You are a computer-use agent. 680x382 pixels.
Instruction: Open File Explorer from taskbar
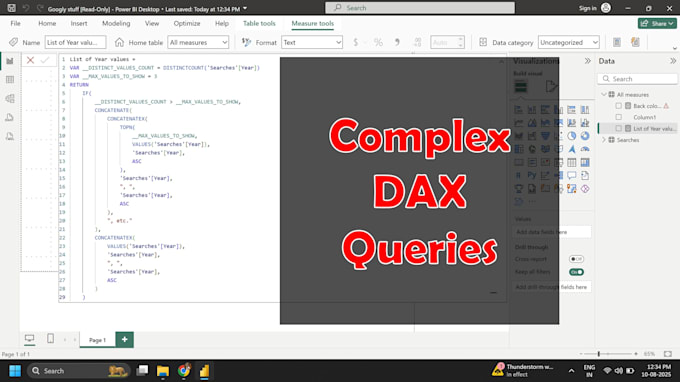click(x=163, y=371)
